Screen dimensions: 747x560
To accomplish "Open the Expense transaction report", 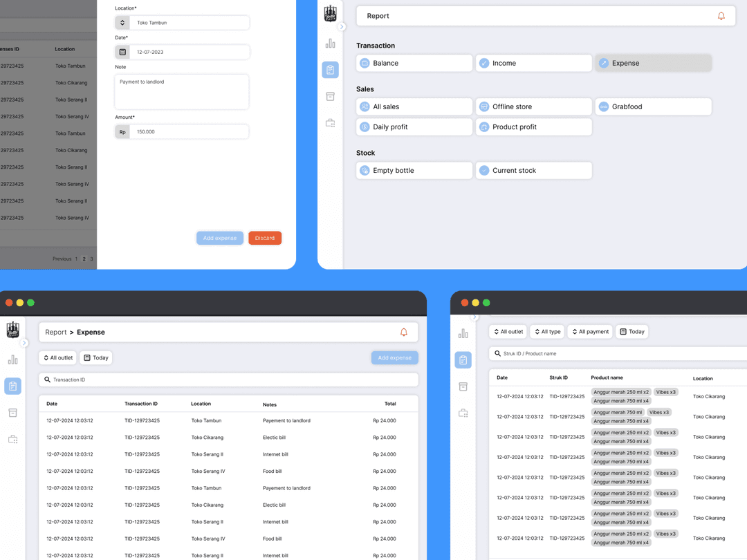I will tap(653, 63).
